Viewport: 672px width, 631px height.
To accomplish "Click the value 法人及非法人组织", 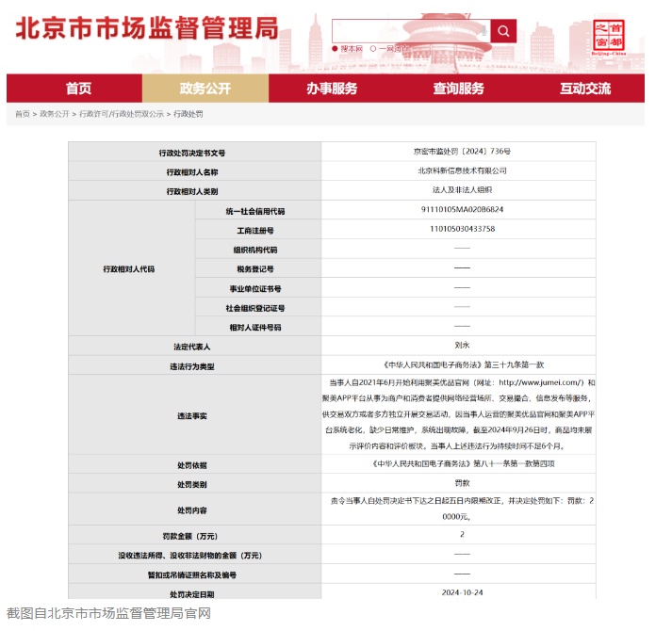I will pos(462,190).
